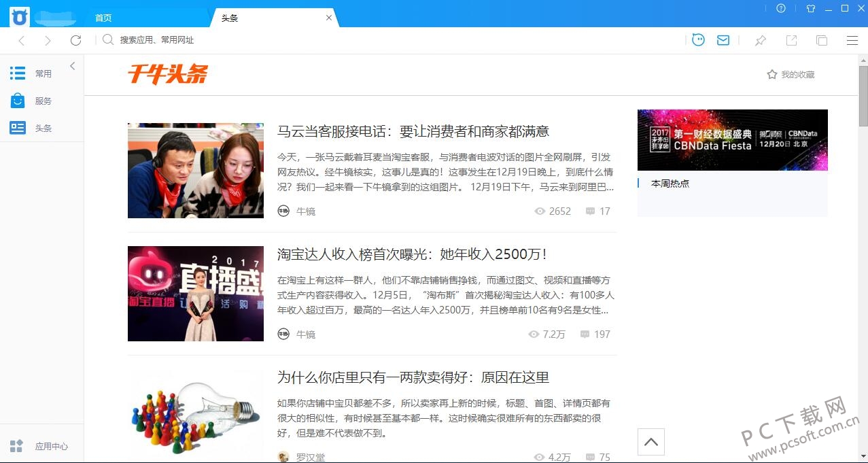Viewport: 868px width, 463px height.
Task: Open the help question mark icon
Action: point(781,9)
